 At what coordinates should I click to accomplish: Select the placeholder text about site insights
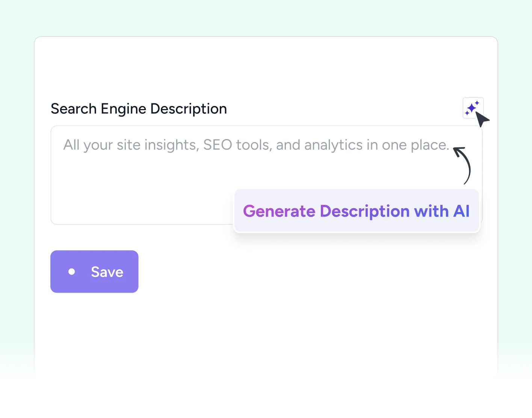(x=256, y=145)
